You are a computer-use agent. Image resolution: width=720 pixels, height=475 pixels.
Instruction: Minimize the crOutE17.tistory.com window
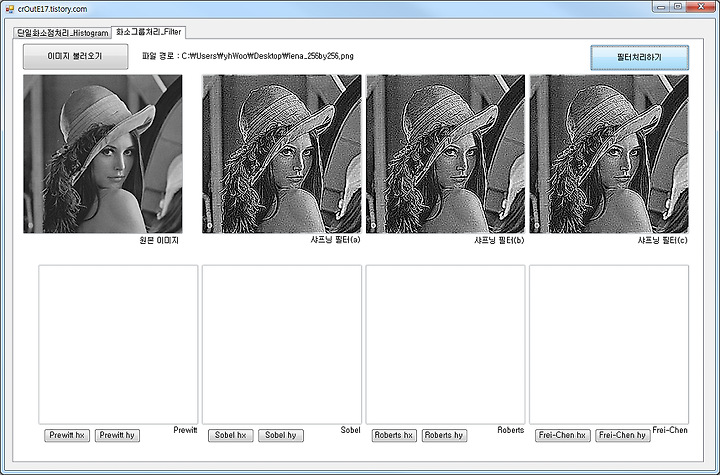pyautogui.click(x=661, y=6)
